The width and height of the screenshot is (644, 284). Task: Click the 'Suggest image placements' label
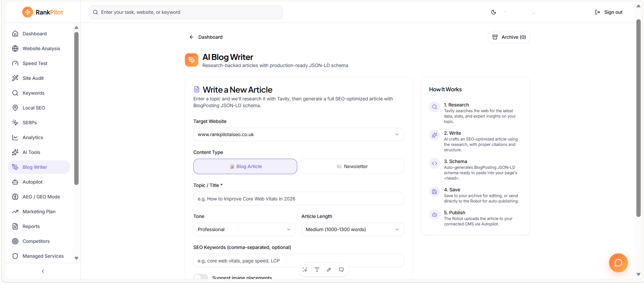click(x=242, y=277)
